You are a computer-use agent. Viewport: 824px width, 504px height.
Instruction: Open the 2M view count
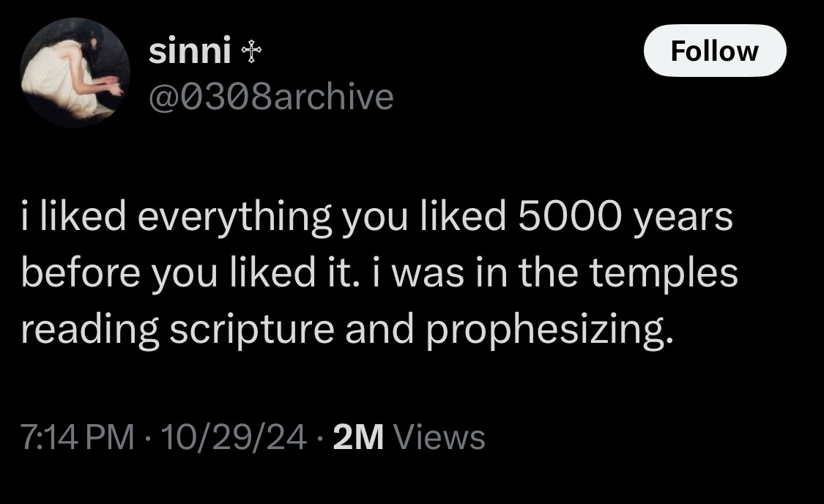(x=358, y=437)
